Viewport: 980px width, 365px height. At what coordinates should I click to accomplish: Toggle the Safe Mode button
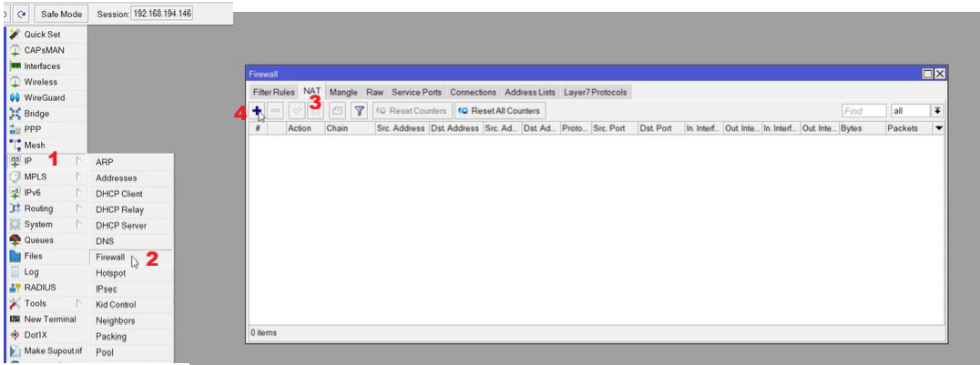click(62, 14)
